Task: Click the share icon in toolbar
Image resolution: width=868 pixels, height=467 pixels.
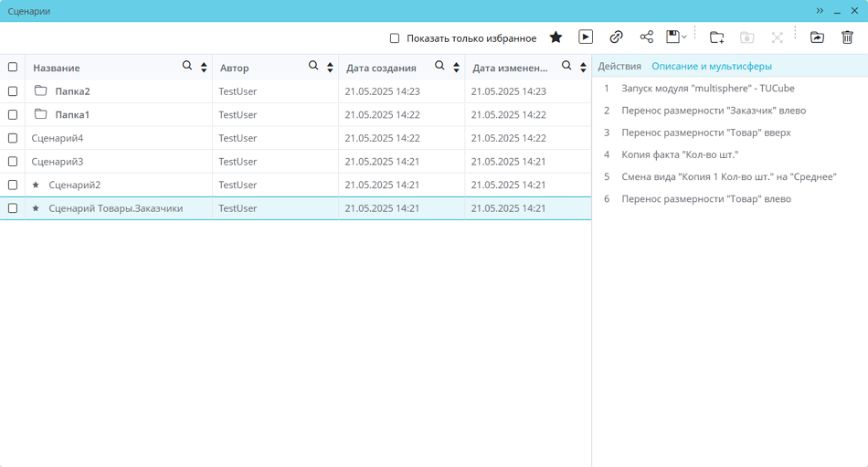Action: (x=646, y=37)
